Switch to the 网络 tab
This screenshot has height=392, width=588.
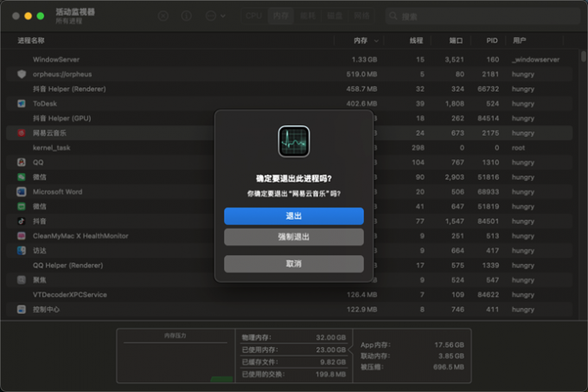[361, 16]
